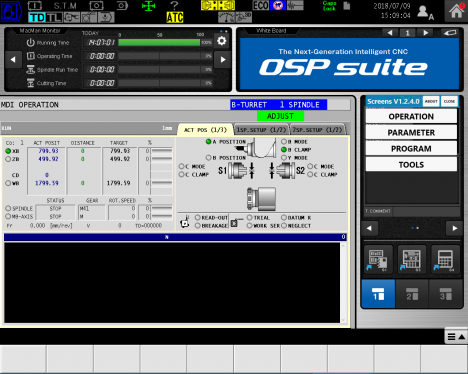Click the OSP suite White Board banner
Viewport: 468px width, 374px height.
pos(349,63)
